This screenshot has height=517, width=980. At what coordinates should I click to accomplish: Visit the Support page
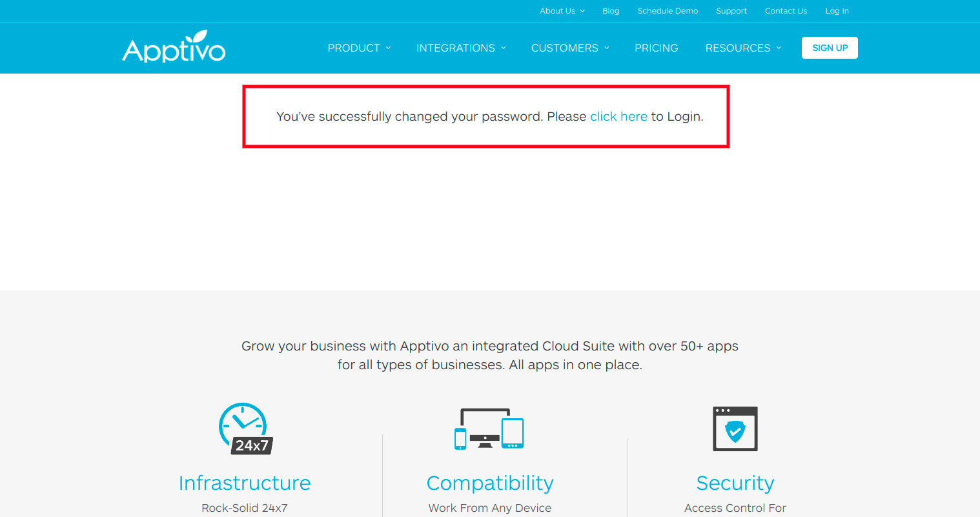(731, 11)
